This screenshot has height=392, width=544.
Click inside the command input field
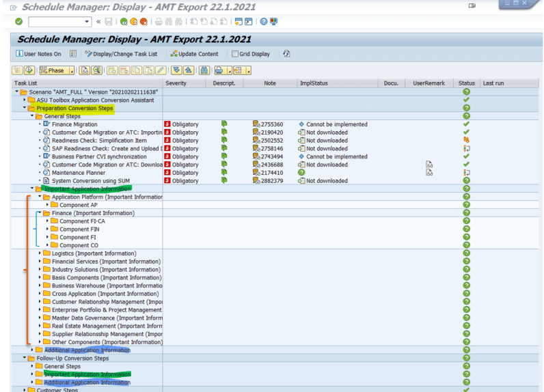(56, 21)
